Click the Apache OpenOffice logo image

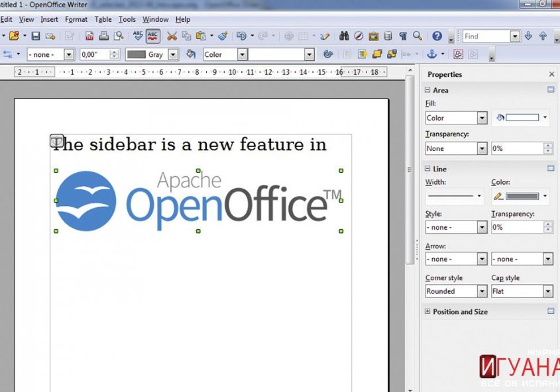[x=199, y=201]
